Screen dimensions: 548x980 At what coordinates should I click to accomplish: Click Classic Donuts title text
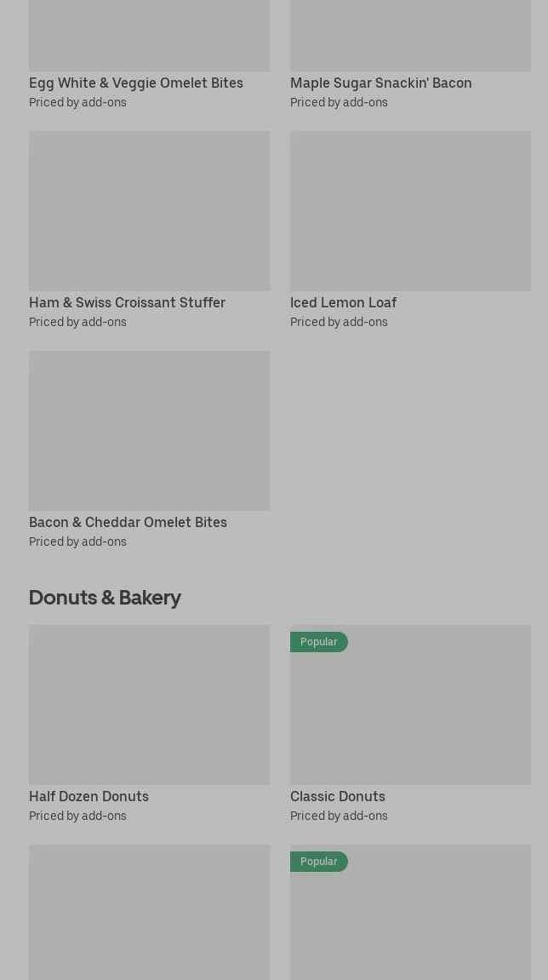click(338, 797)
